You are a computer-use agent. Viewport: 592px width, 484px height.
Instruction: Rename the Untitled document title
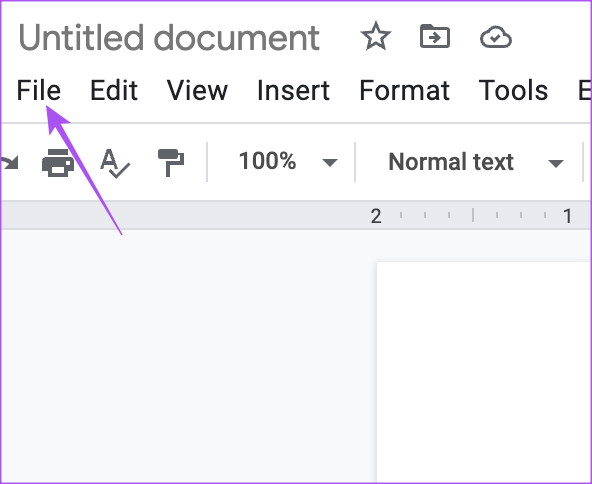pyautogui.click(x=169, y=37)
